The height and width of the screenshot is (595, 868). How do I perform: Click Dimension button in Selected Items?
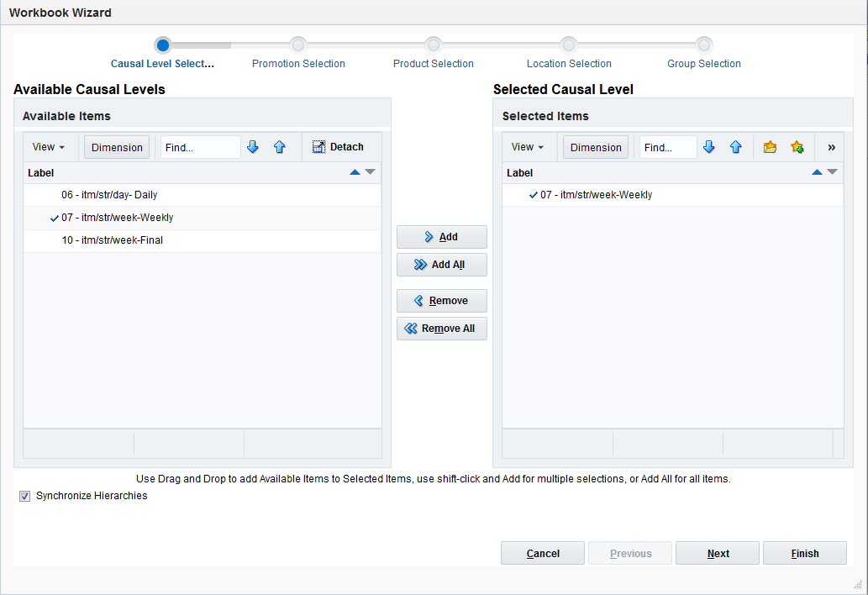tap(596, 147)
